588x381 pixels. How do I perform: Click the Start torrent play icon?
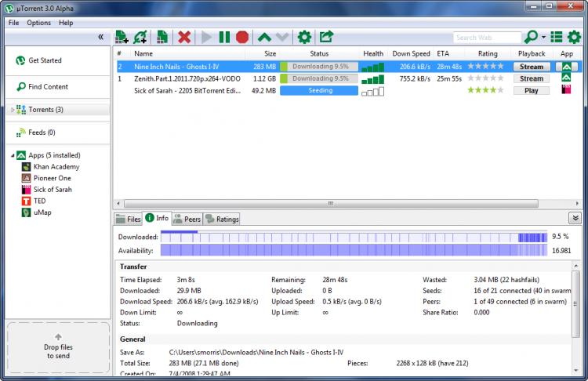pyautogui.click(x=206, y=37)
